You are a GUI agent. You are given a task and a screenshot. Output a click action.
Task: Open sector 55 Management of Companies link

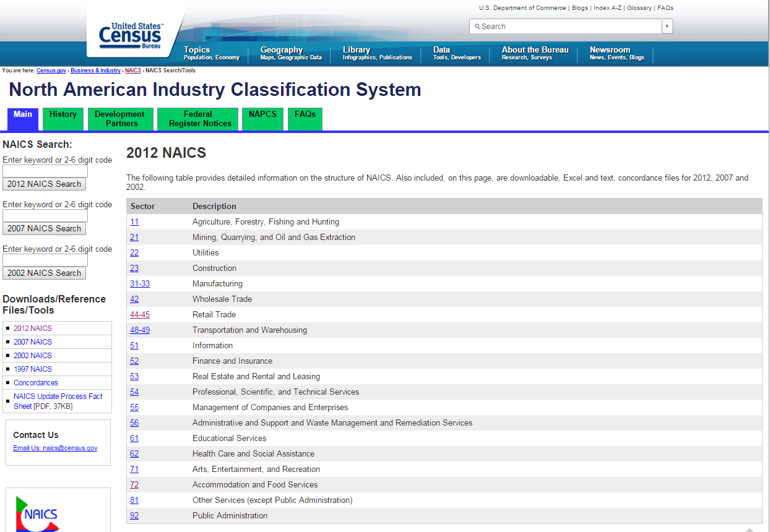coord(134,408)
